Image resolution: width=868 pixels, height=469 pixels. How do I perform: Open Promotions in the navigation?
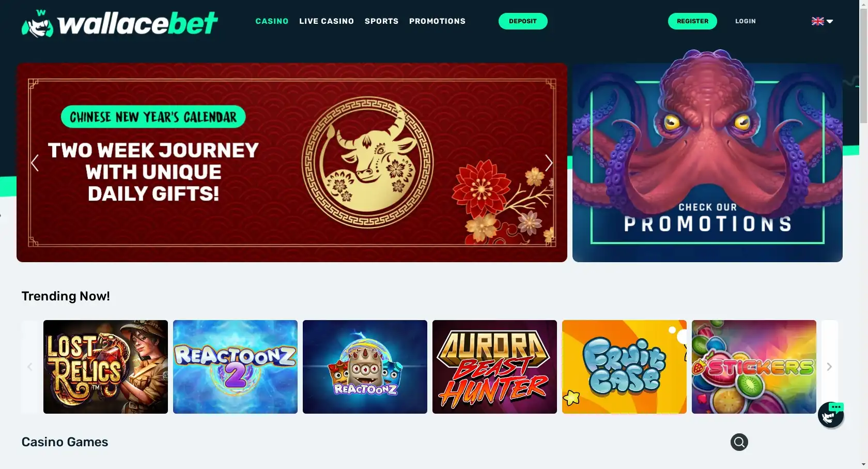point(437,21)
